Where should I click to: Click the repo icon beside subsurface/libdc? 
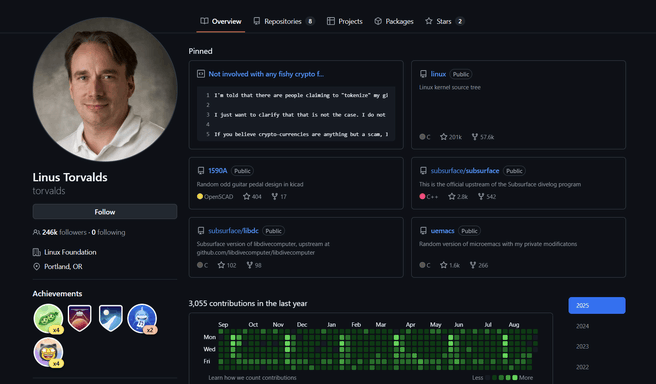pos(201,231)
